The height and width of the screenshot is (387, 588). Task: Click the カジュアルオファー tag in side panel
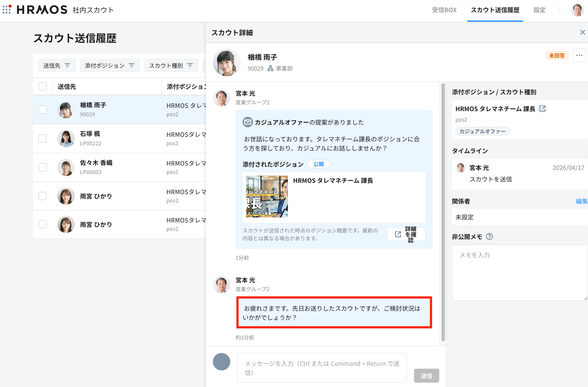482,131
